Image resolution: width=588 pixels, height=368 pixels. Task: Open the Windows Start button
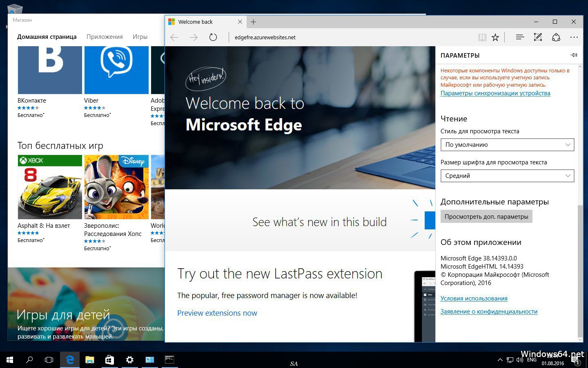click(10, 360)
